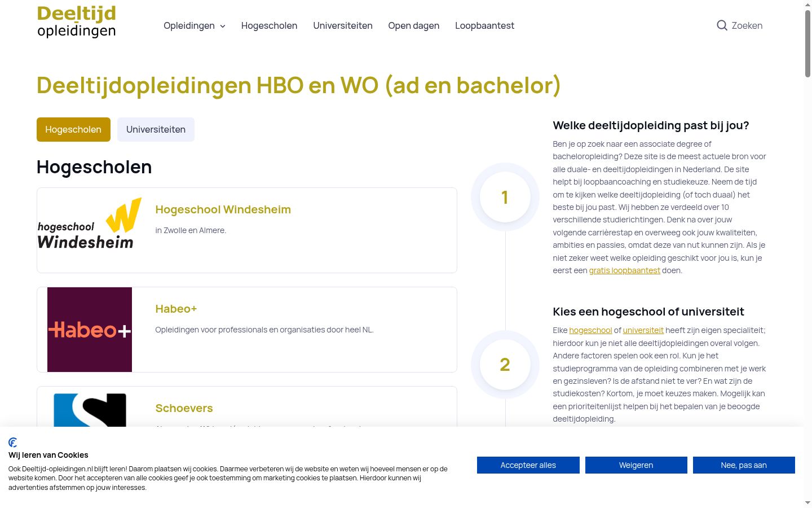Click the 'Wij leren van Cookies' heading

pos(48,455)
